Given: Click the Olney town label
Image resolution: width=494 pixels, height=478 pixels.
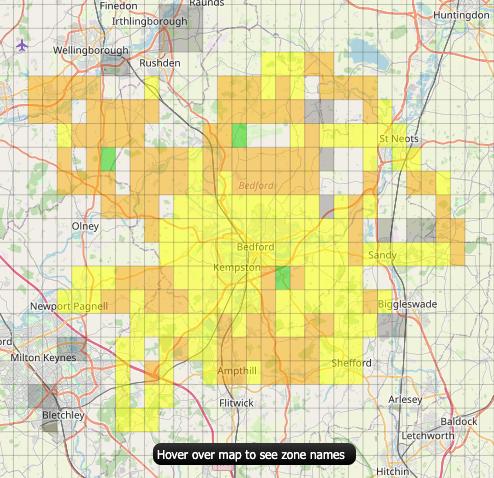Looking at the screenshot, I should point(85,227).
